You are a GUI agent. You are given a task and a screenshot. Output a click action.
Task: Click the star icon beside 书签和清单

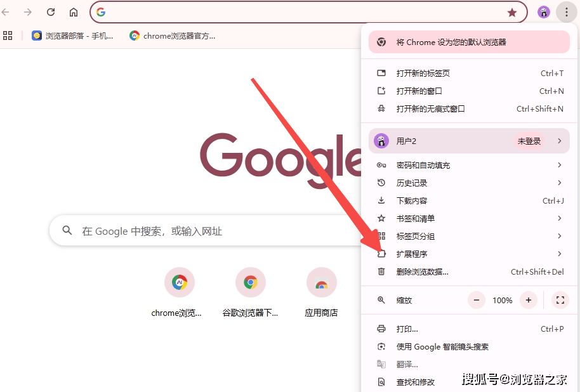tap(381, 218)
